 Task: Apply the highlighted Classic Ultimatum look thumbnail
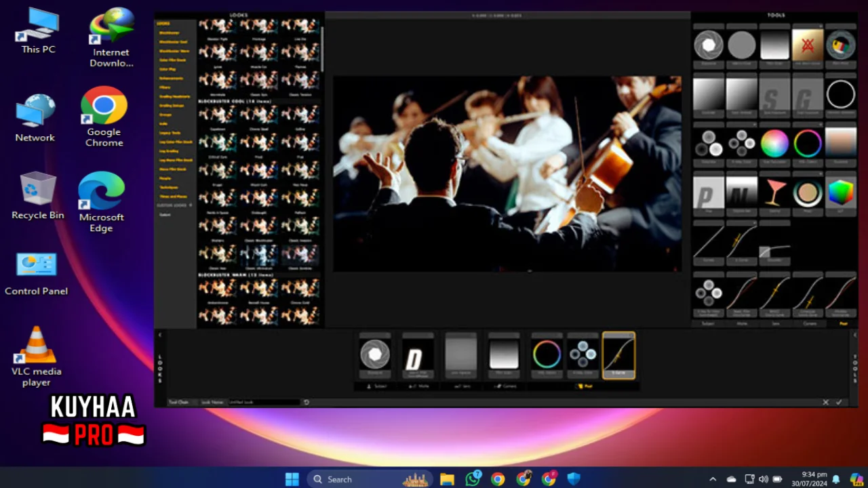pos(259,256)
